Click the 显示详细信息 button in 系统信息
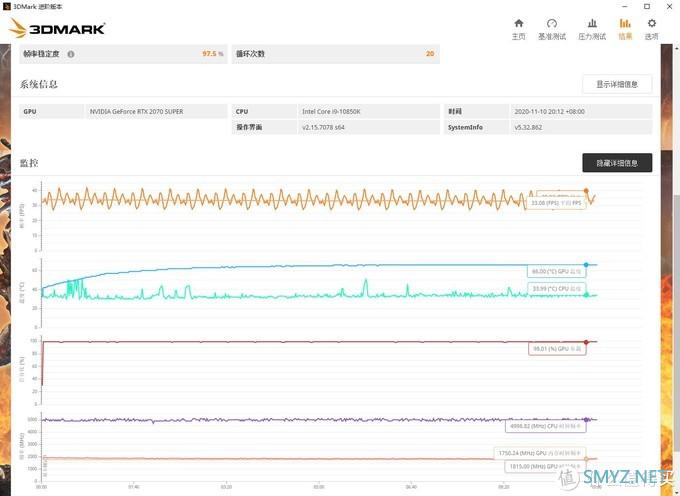The width and height of the screenshot is (680, 496). [617, 84]
